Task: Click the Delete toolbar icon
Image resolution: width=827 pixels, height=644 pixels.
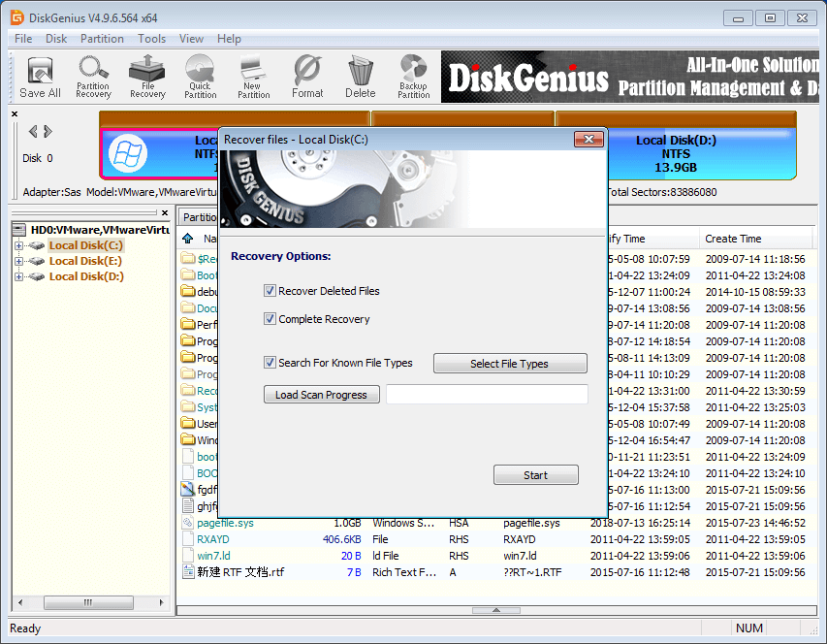Action: pyautogui.click(x=361, y=77)
